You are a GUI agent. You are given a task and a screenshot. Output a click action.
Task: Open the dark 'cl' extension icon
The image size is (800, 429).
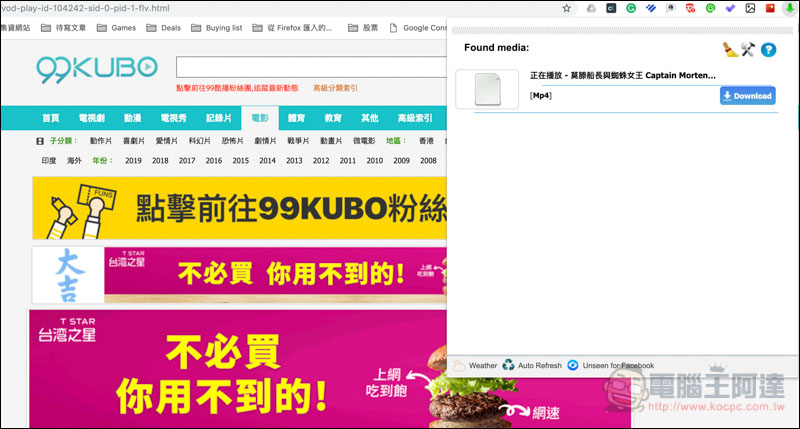pos(611,8)
